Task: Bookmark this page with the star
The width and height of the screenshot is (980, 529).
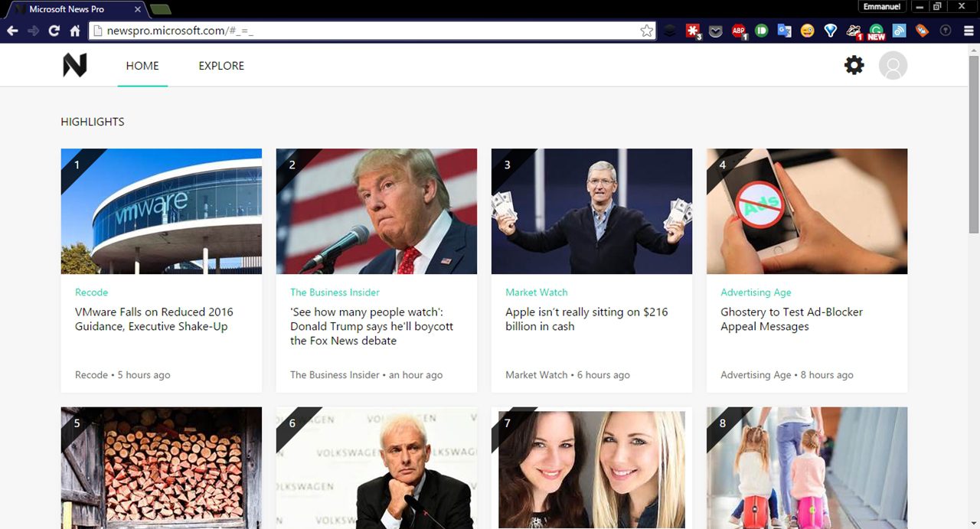Action: pyautogui.click(x=647, y=31)
